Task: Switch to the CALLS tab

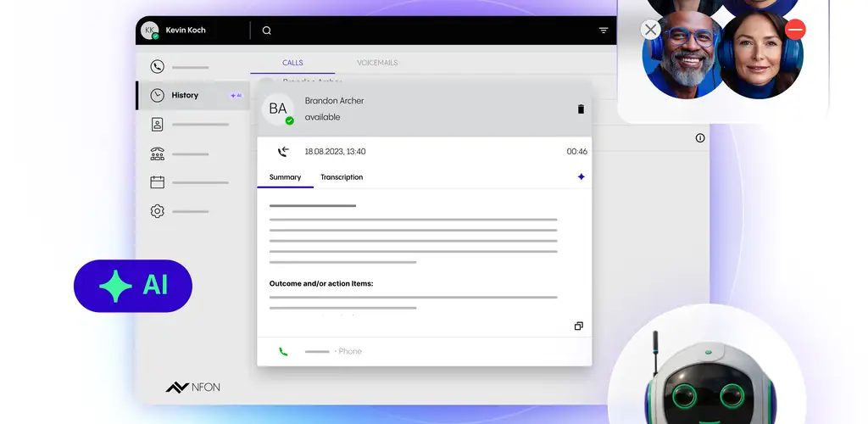Action: [292, 63]
